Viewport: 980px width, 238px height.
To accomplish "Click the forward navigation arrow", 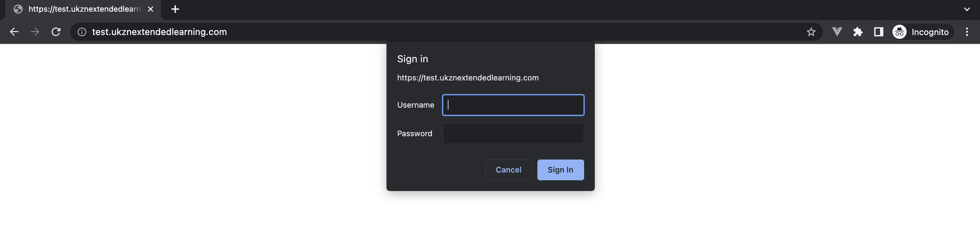I will click(x=35, y=32).
